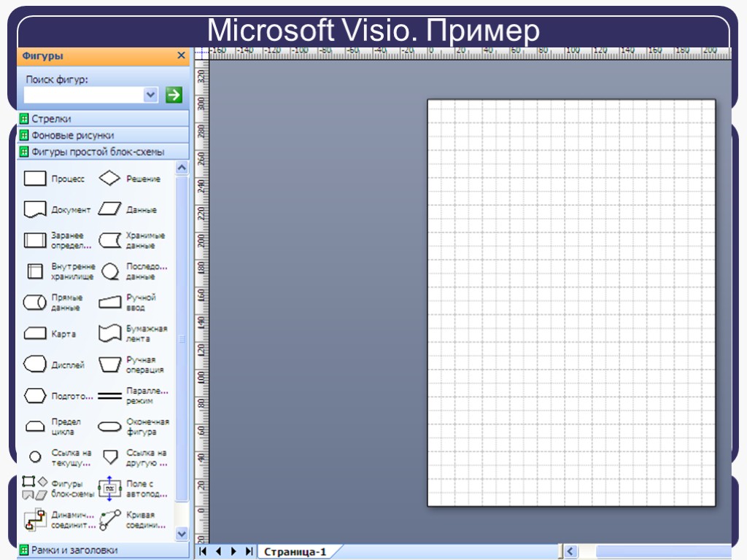The width and height of the screenshot is (747, 560).
Task: Open the Рамки и заголовки stencil
Action: coord(103,550)
